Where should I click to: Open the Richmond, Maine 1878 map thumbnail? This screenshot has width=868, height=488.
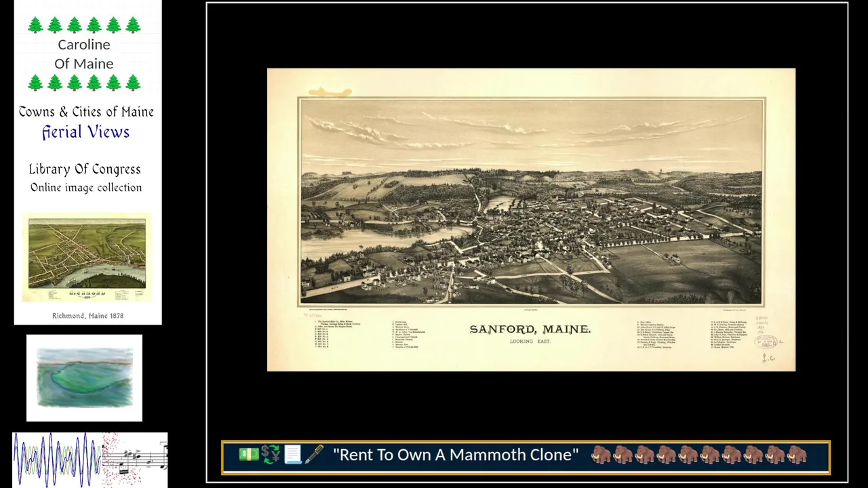click(x=87, y=258)
